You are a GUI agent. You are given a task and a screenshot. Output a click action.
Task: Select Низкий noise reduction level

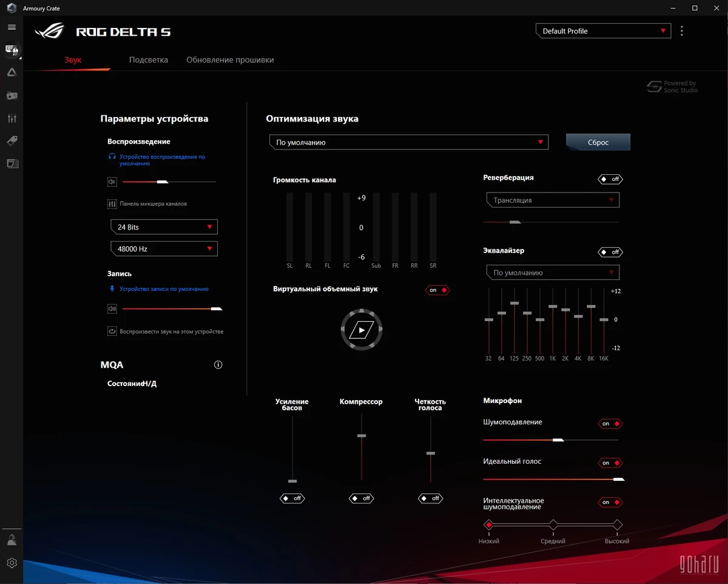(x=488, y=525)
